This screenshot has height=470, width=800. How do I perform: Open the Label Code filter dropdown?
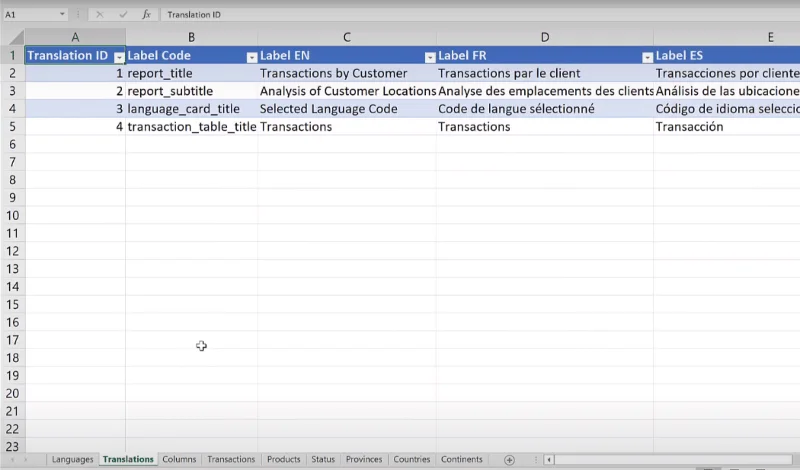coord(252,57)
